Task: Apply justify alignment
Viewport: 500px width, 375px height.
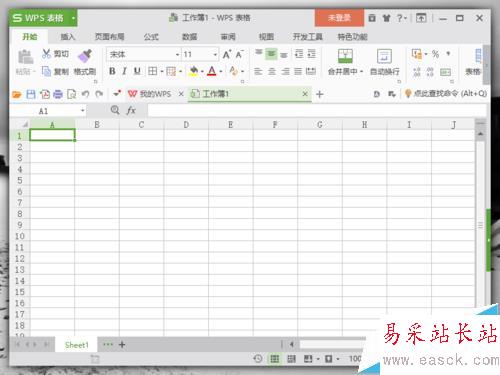Action: pos(298,71)
